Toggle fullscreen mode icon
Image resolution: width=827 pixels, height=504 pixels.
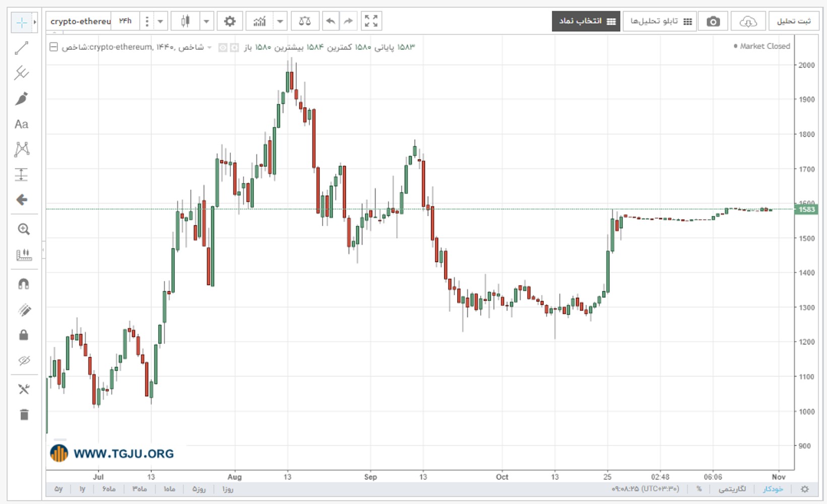(x=371, y=21)
